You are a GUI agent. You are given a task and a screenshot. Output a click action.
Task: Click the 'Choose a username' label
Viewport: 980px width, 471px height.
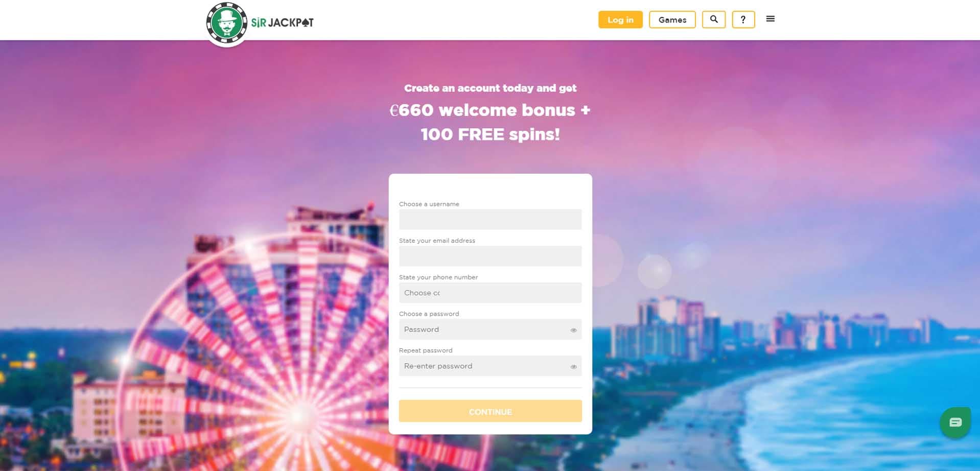tap(429, 204)
